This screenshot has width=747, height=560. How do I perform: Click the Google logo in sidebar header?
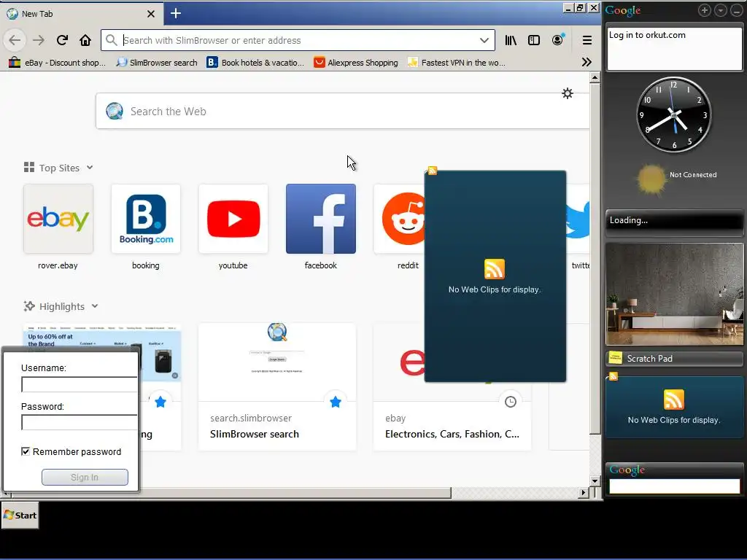623,10
